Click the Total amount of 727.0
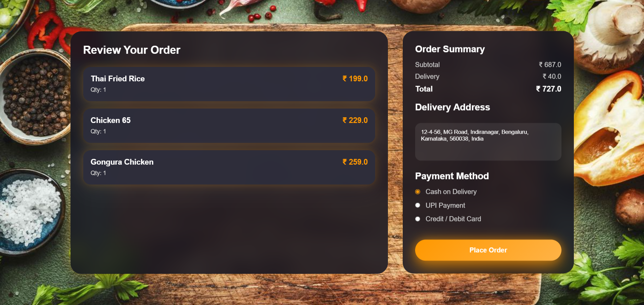 [x=548, y=89]
